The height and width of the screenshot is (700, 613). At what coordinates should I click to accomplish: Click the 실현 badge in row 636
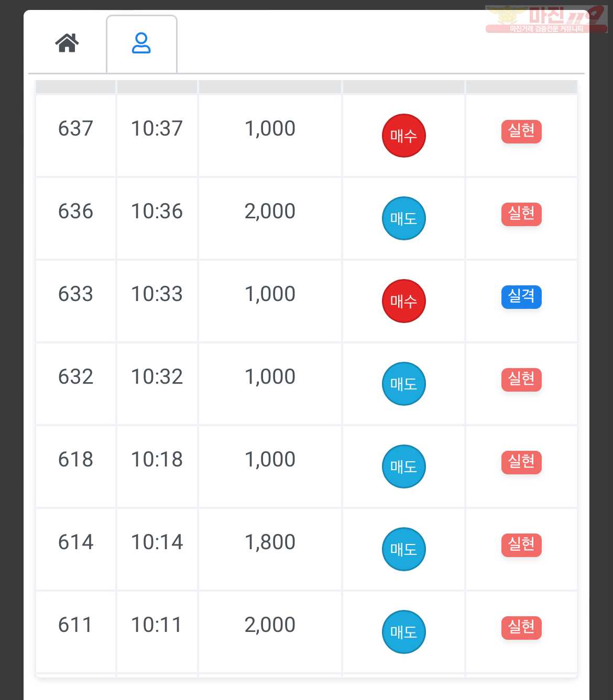[x=521, y=214]
